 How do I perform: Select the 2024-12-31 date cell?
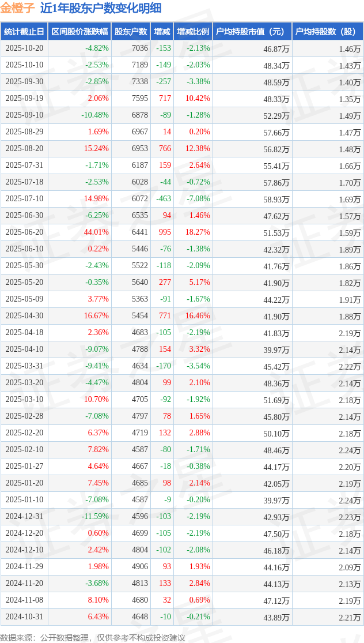point(24,517)
